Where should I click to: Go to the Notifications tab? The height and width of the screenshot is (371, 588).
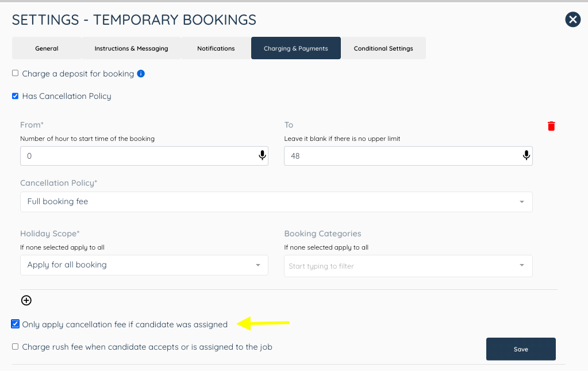coord(216,48)
